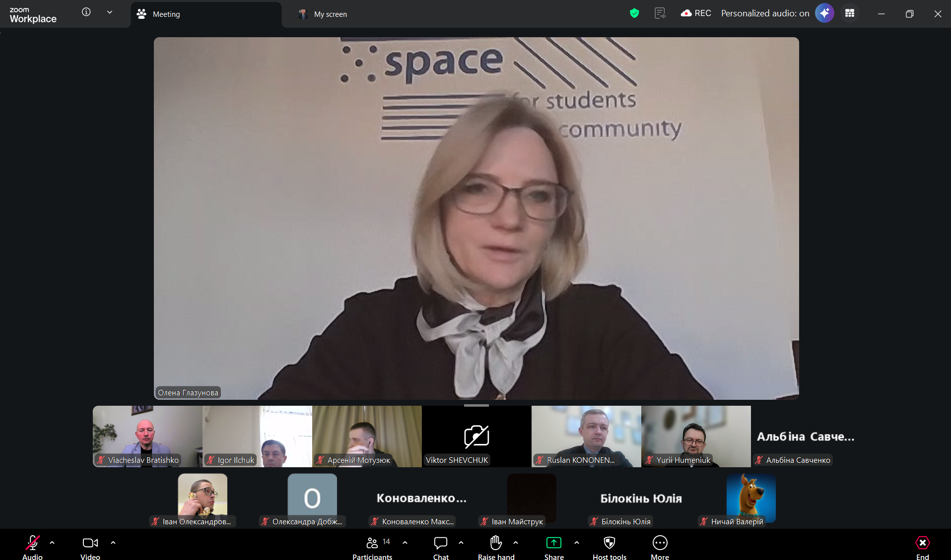Screen dimensions: 951x560
Task: Select Viktor SHEVCHUK camera-off tile
Action: coord(476,436)
